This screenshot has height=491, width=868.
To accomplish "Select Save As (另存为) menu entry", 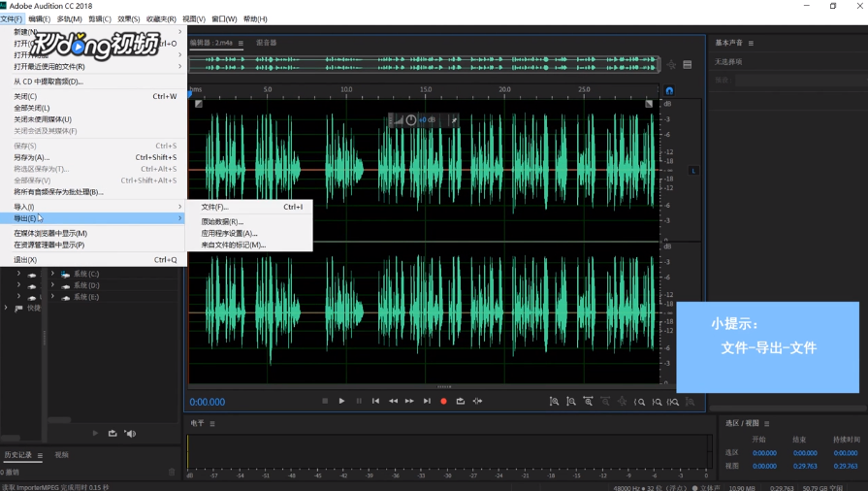I will point(93,157).
